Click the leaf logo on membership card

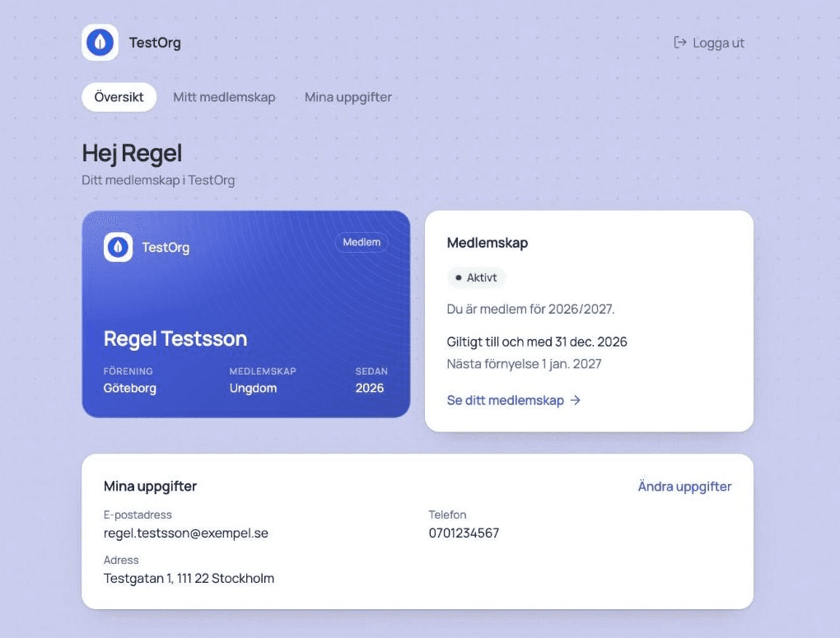coord(118,247)
